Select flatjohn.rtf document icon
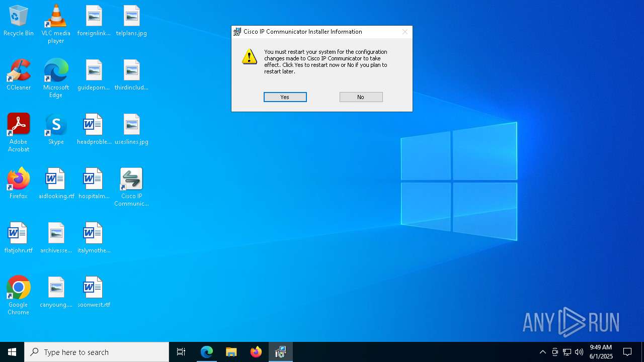Screen dimensions: 644x362 point(19,238)
